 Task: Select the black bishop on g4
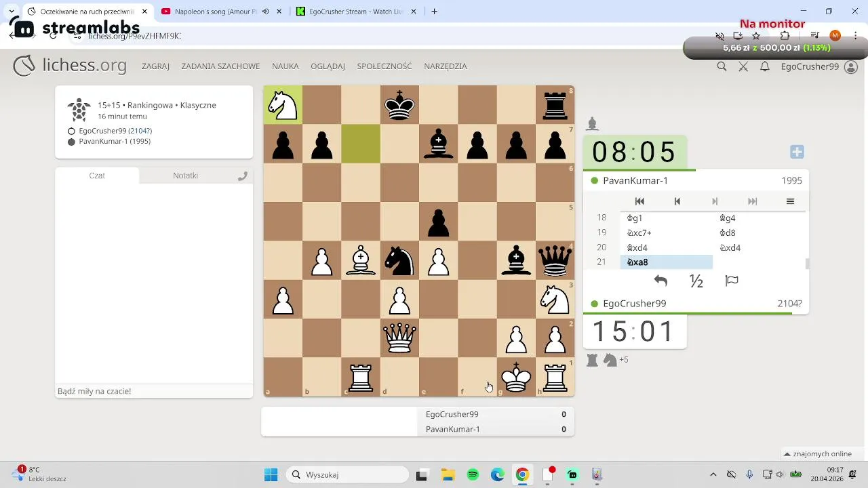[x=516, y=261]
